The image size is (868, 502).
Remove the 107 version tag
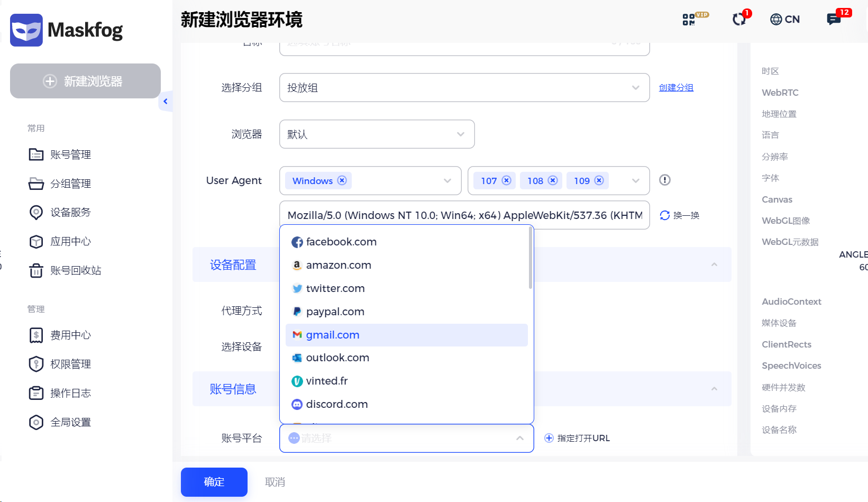coord(507,180)
